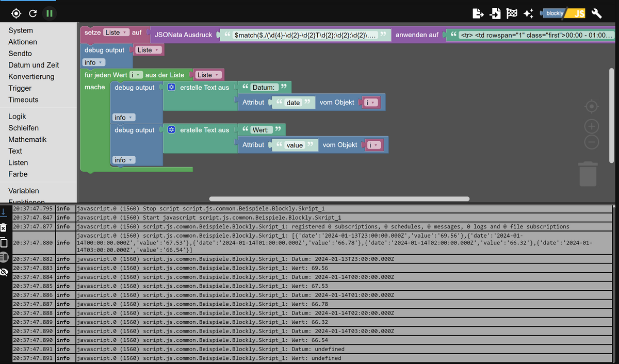Open info level dropdown under first debug output

point(94,62)
